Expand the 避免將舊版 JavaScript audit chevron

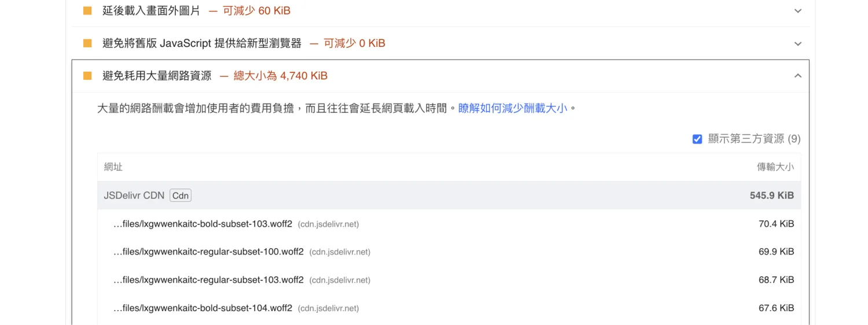point(798,43)
